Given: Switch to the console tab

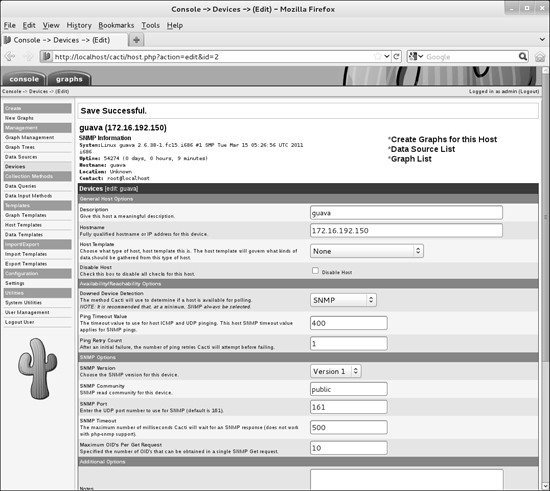Looking at the screenshot, I should pyautogui.click(x=24, y=79).
